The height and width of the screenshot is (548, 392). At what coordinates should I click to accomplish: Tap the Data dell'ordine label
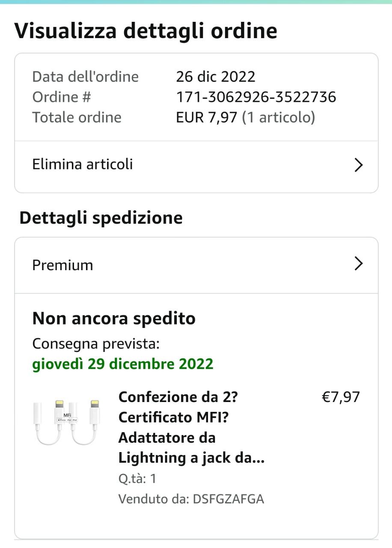tap(86, 77)
